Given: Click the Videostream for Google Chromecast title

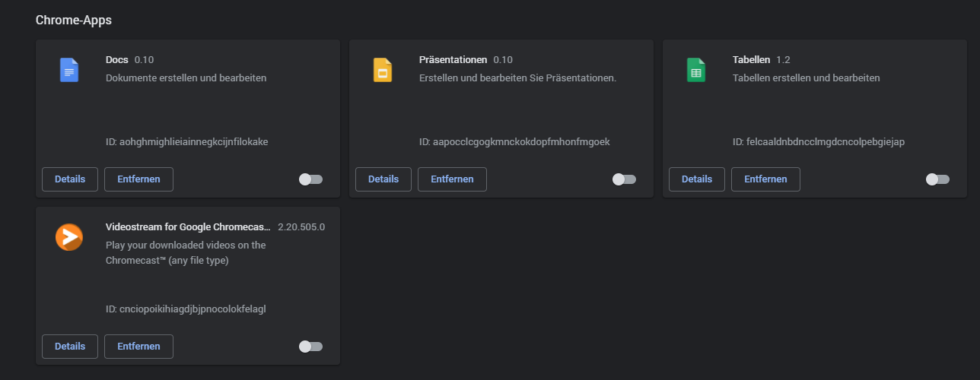Looking at the screenshot, I should (189, 226).
